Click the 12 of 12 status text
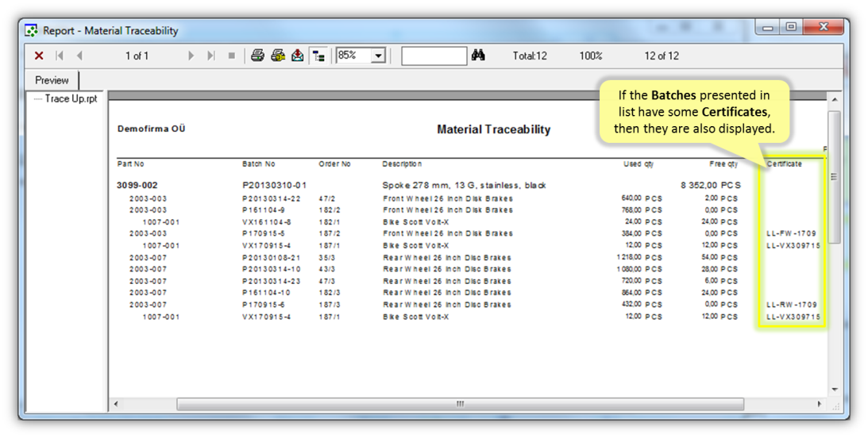868x438 pixels. click(662, 56)
